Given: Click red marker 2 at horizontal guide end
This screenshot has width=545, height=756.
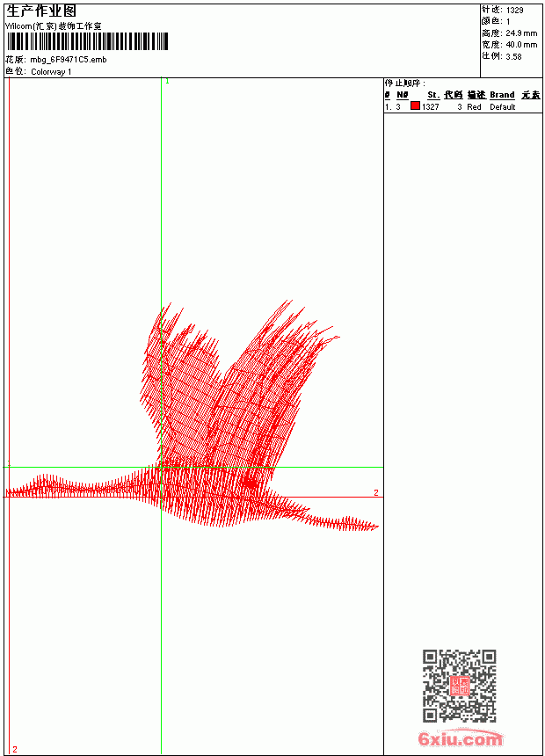Looking at the screenshot, I should coord(375,492).
